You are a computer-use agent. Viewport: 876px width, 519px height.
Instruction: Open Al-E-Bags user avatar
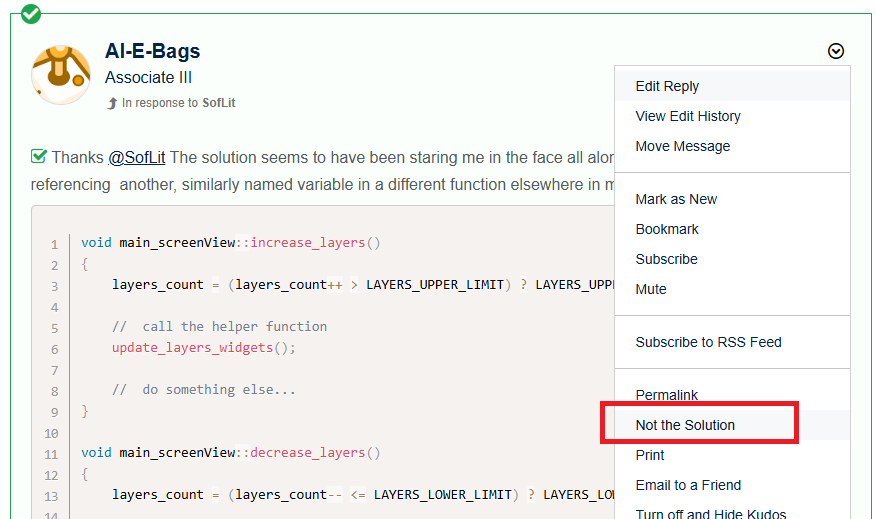[x=61, y=74]
